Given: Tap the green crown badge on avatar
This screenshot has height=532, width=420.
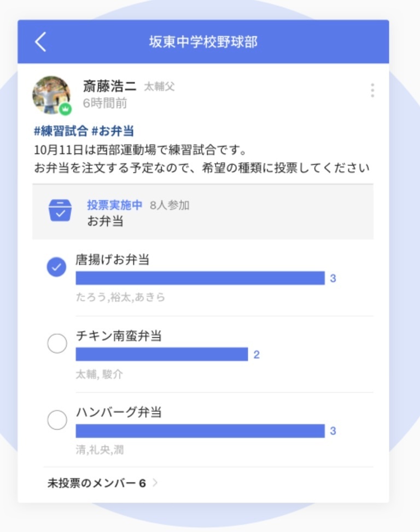Looking at the screenshot, I should [x=65, y=109].
